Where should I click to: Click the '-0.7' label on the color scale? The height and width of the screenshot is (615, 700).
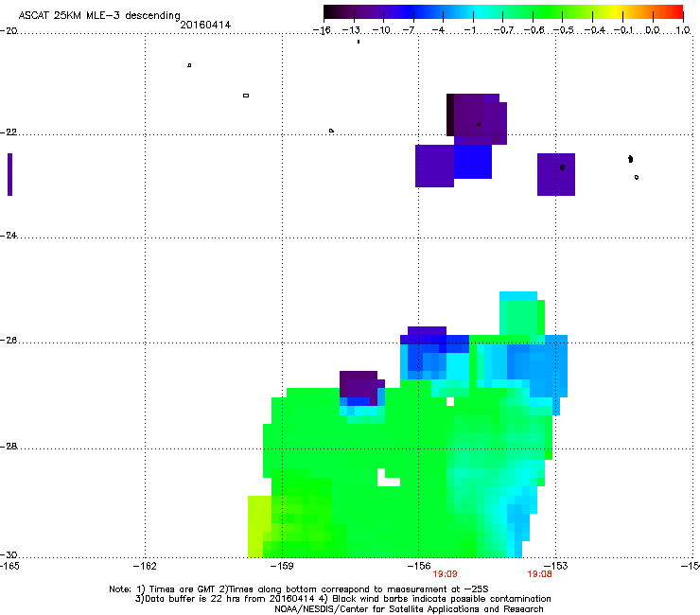tap(503, 30)
